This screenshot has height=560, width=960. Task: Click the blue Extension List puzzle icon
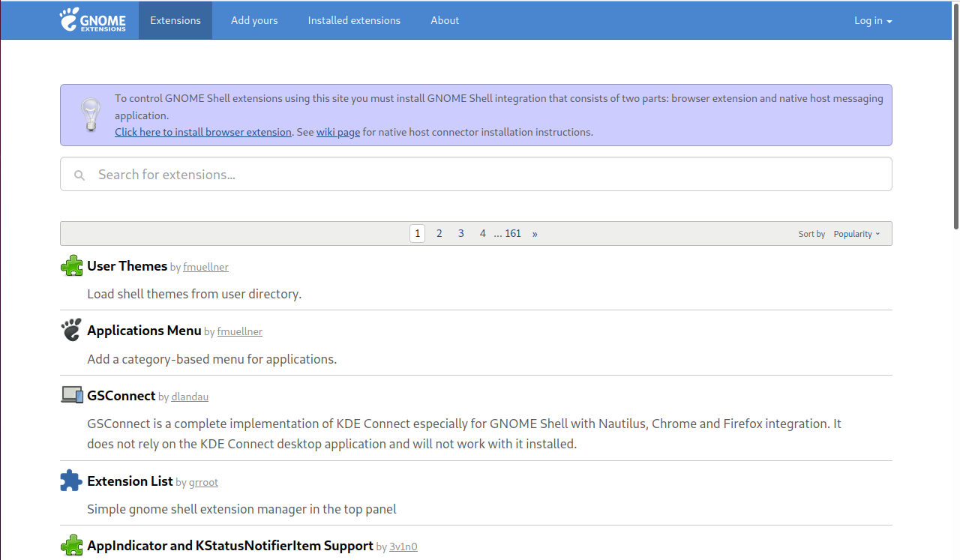click(x=71, y=481)
